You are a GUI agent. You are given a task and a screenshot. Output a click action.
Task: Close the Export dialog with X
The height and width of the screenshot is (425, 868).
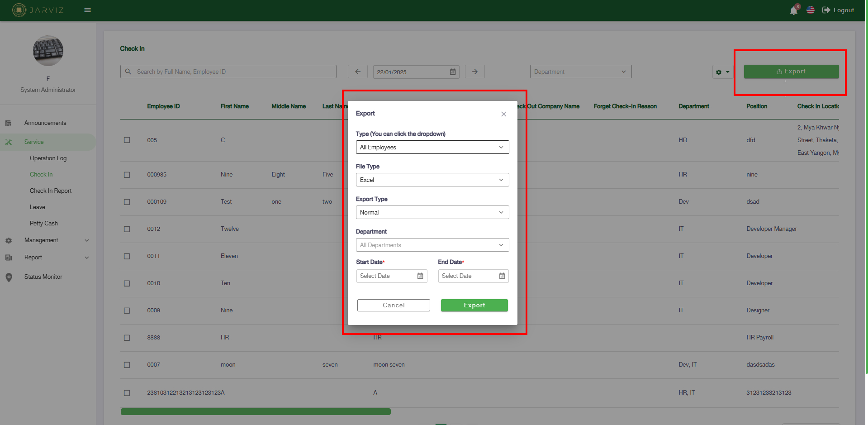coord(503,114)
